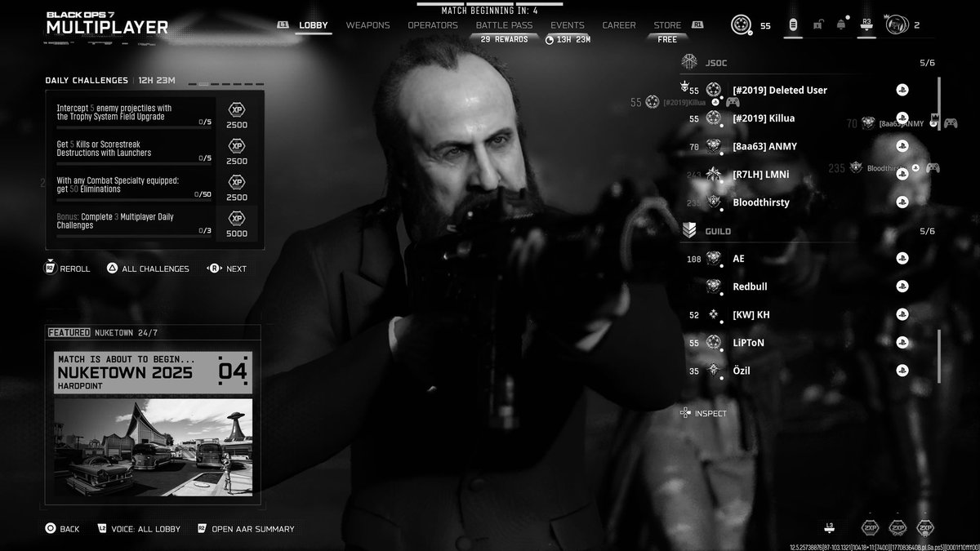Click the 'FREE' label under Store
The width and height of the screenshot is (980, 551).
(667, 38)
